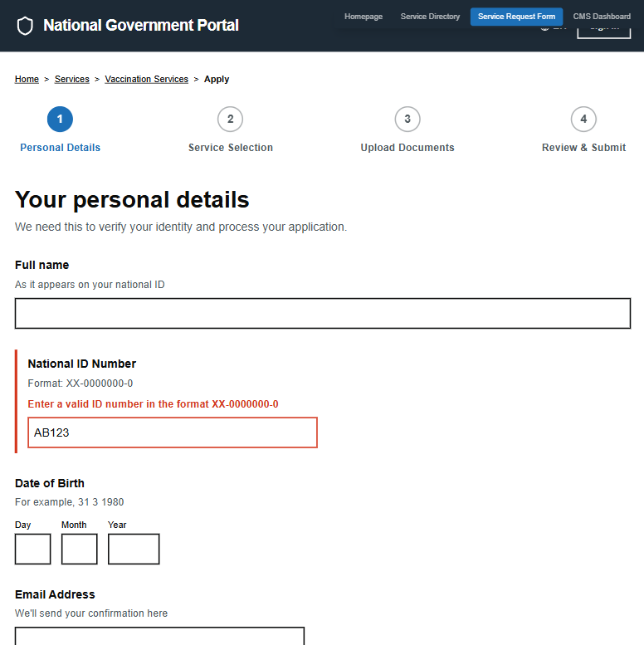
Task: Switch to the Service Directory tab
Action: [430, 17]
